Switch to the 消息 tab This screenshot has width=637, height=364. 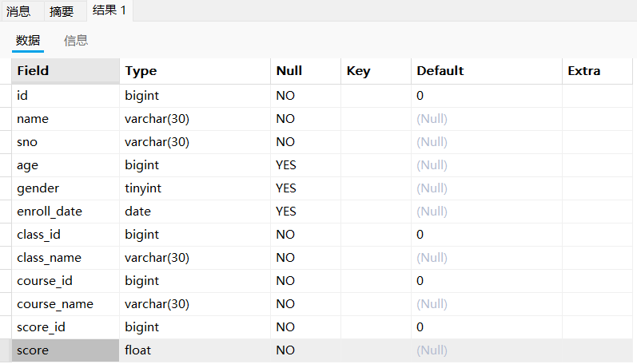click(x=18, y=11)
